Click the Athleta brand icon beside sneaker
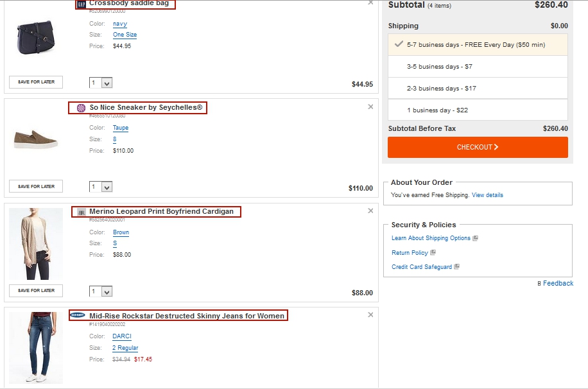 [81, 108]
